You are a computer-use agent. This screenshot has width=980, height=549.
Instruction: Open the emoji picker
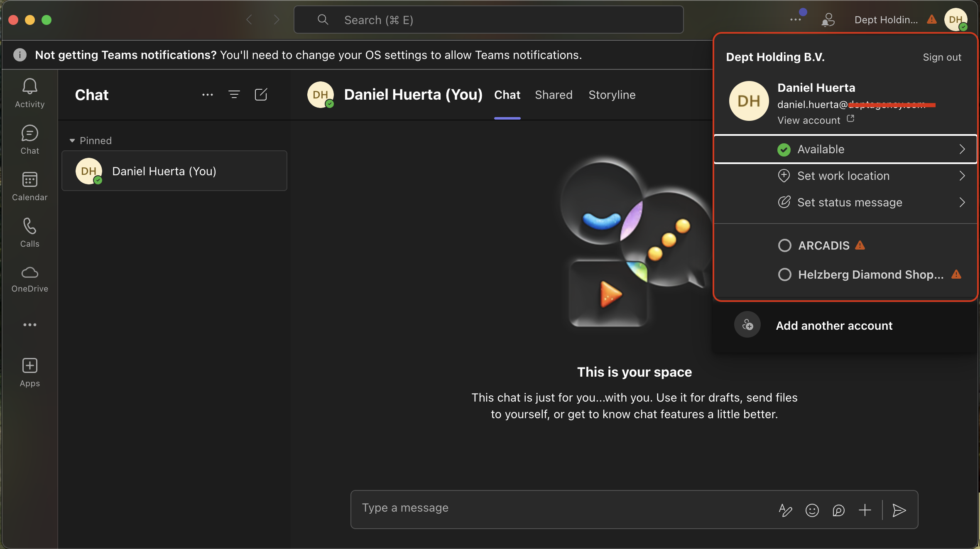tap(812, 510)
